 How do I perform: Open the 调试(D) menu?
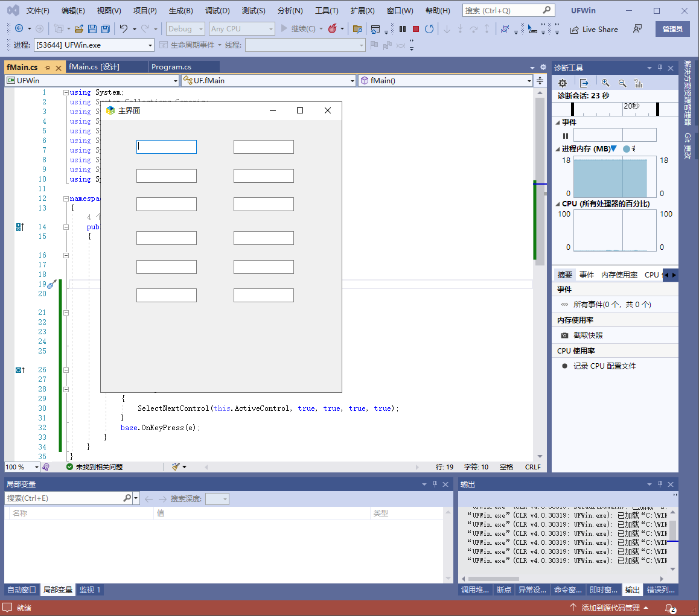[217, 11]
